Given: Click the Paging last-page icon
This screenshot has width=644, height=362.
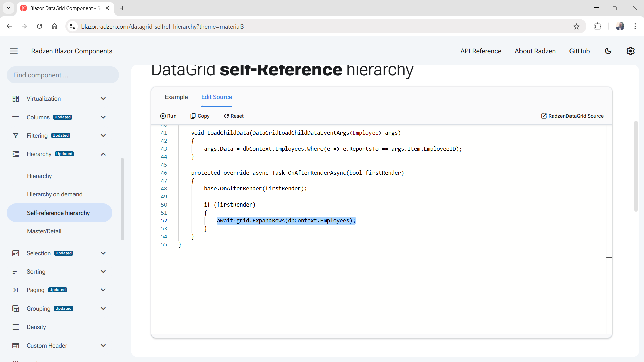Looking at the screenshot, I should (x=16, y=290).
